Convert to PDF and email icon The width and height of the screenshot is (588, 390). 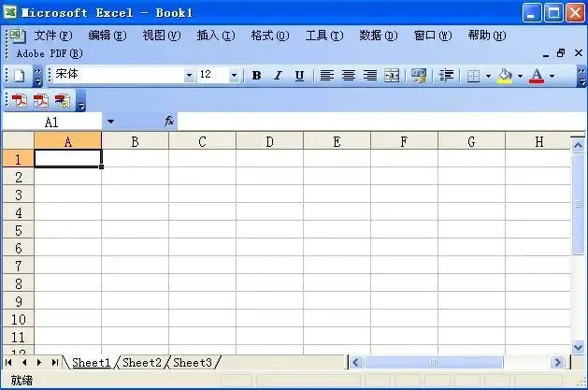(x=40, y=100)
